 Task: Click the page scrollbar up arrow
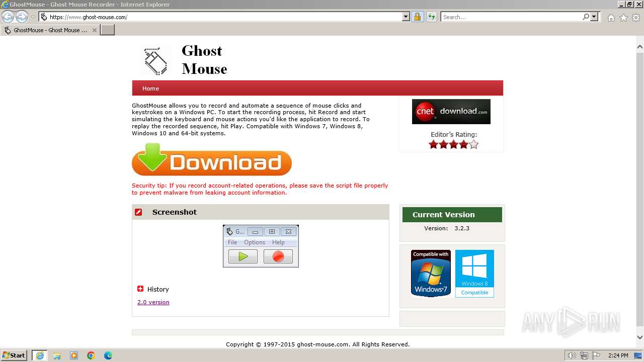coord(640,47)
